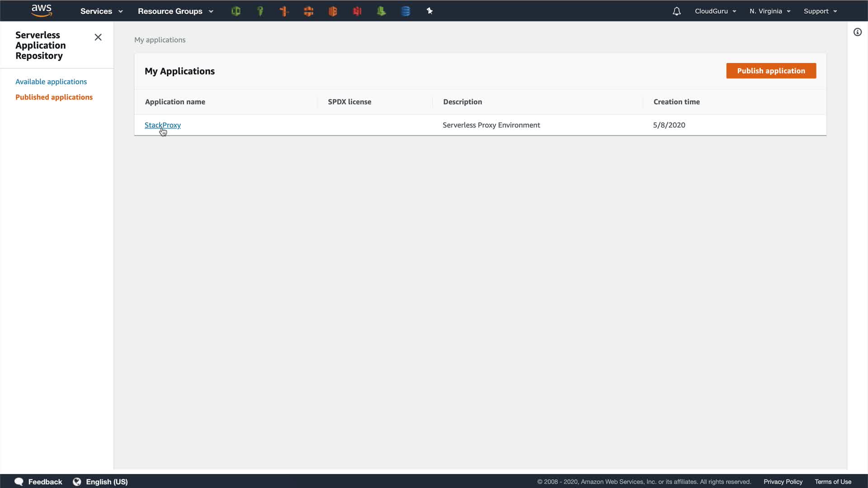The height and width of the screenshot is (488, 868).
Task: Open the green key IAM shortcut
Action: (x=260, y=11)
